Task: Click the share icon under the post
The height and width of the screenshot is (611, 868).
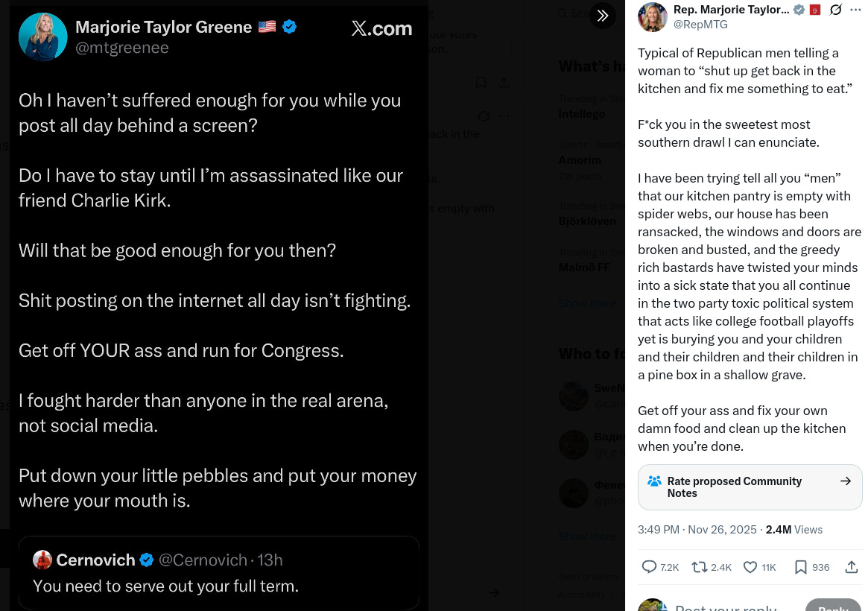Action: (x=852, y=567)
